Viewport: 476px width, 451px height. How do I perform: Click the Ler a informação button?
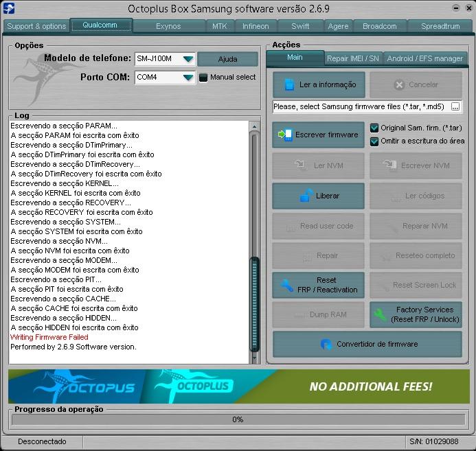coord(319,84)
